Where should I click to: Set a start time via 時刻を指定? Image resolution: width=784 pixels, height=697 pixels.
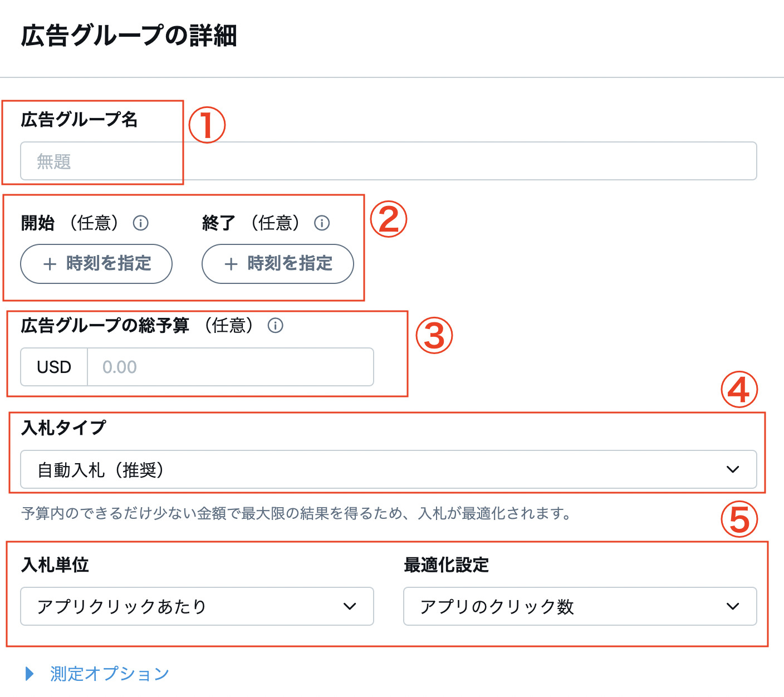tap(96, 264)
